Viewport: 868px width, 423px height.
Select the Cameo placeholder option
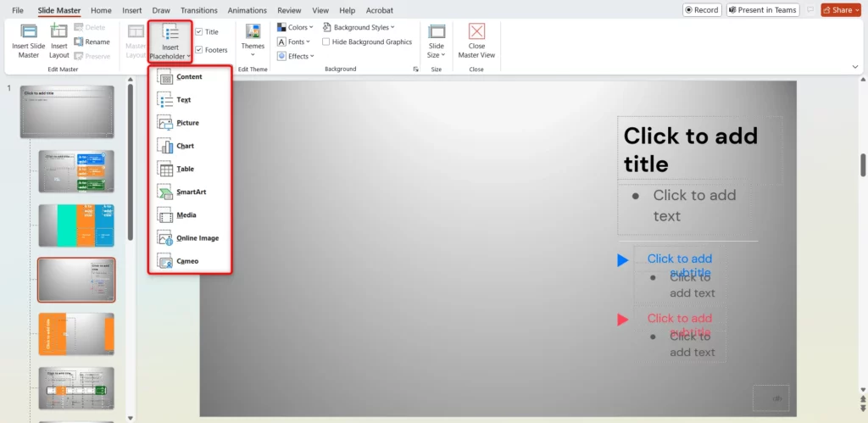(189, 261)
